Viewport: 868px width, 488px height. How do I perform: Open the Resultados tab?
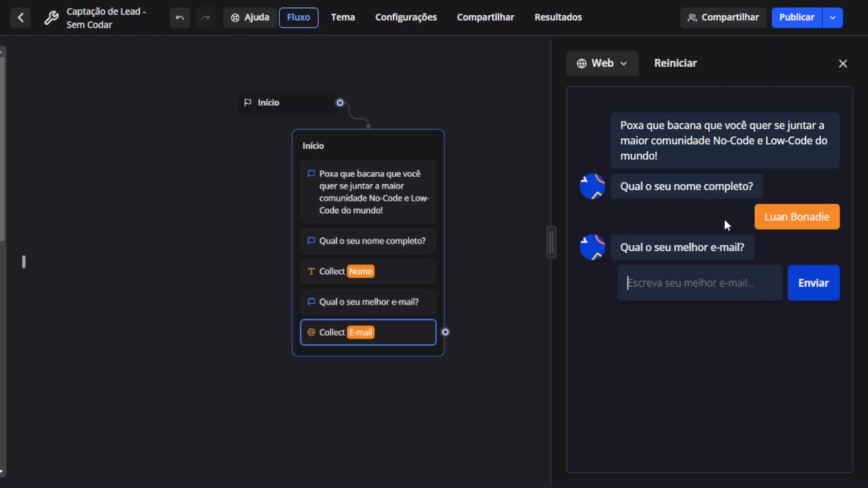[558, 18]
